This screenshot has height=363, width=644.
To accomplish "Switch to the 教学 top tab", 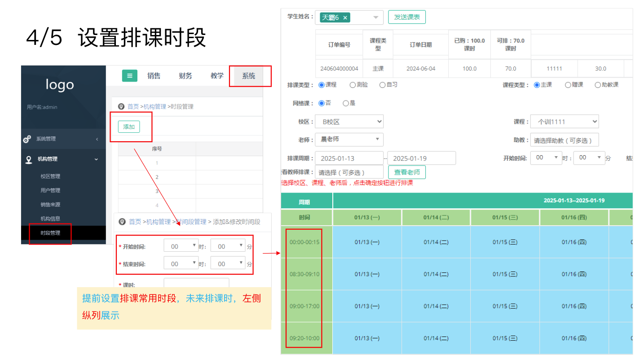I will pyautogui.click(x=217, y=76).
